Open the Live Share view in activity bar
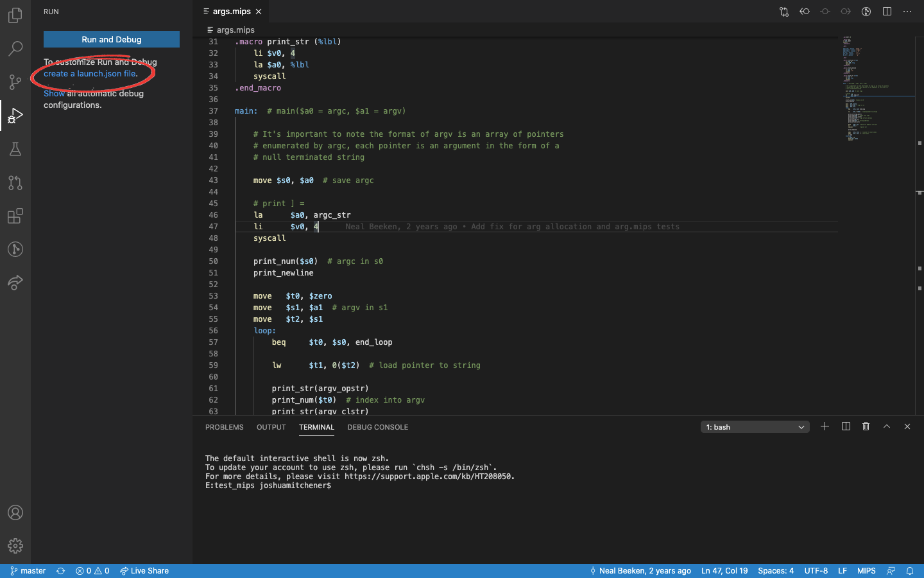924x578 pixels. coord(15,283)
